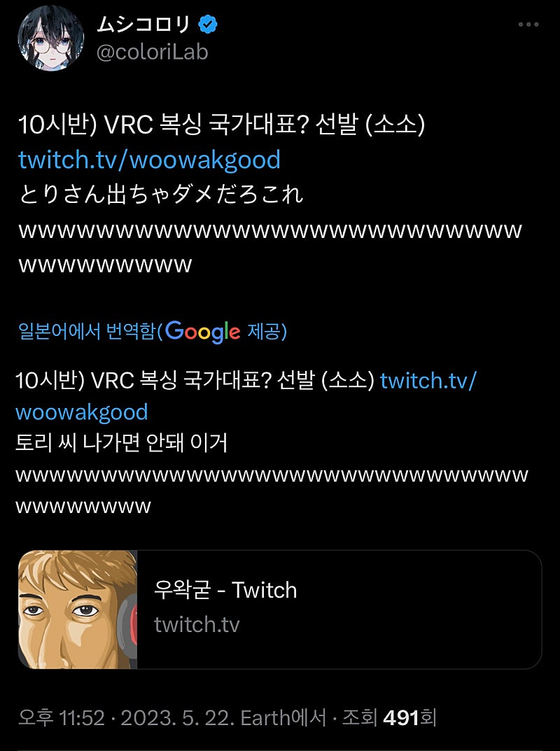The height and width of the screenshot is (751, 560).
Task: Open the three-dot more options menu
Action: click(528, 24)
